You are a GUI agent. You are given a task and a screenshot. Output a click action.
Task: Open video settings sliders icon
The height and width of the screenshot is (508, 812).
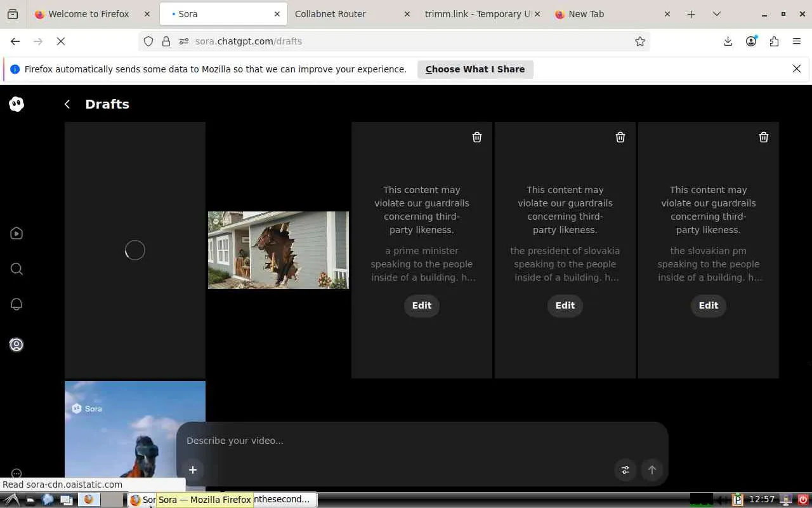pyautogui.click(x=625, y=470)
